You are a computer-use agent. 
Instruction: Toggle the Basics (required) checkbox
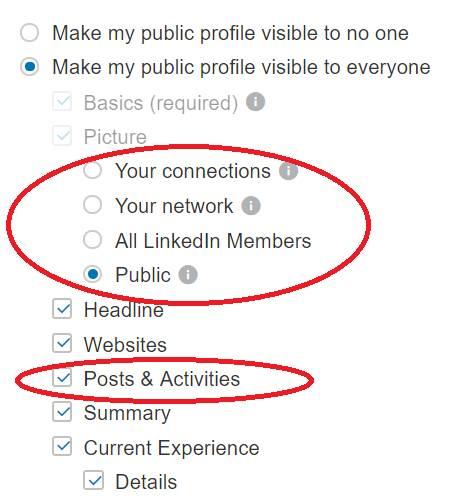click(x=62, y=101)
